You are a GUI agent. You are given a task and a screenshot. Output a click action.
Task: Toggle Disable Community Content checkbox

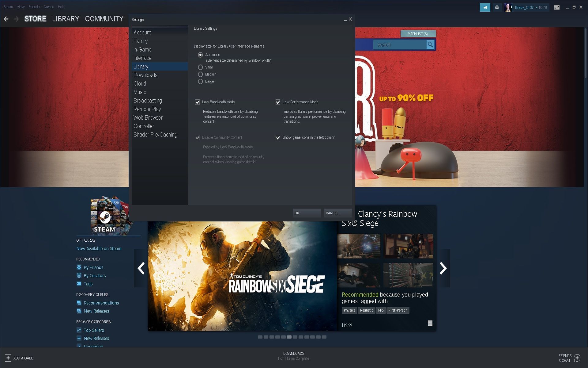pos(198,138)
